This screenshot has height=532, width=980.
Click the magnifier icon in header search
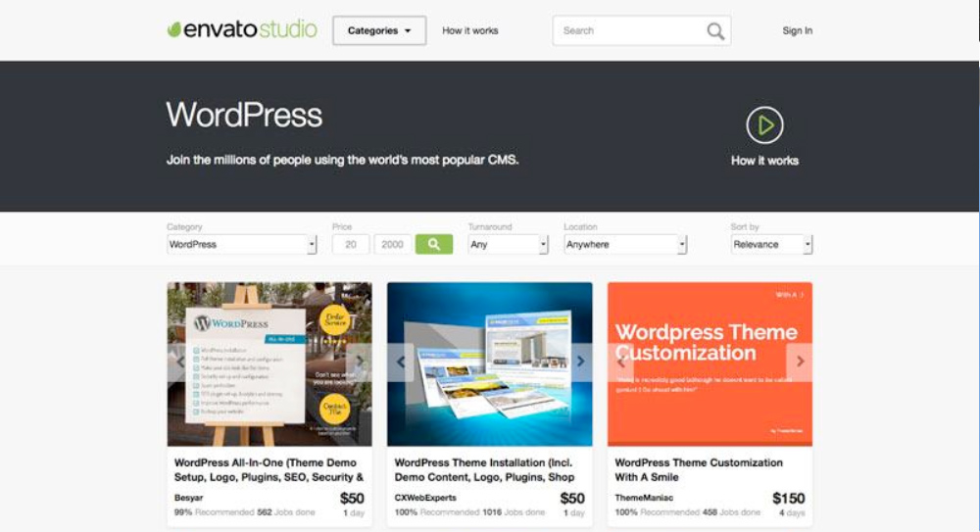(715, 31)
